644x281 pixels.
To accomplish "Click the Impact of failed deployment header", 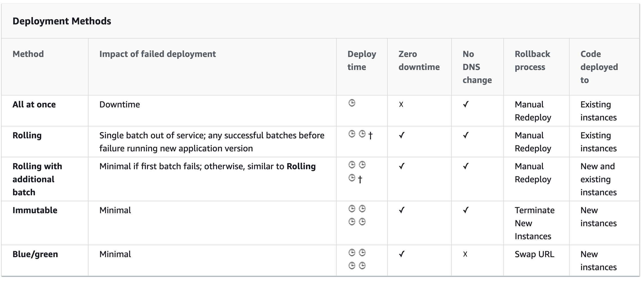I will point(157,54).
